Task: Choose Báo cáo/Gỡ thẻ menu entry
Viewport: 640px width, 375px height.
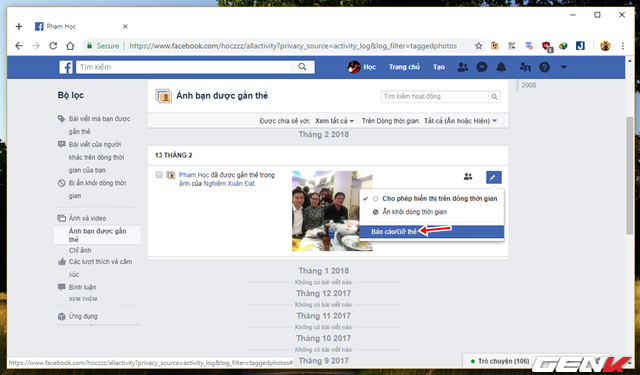Action: (432, 232)
